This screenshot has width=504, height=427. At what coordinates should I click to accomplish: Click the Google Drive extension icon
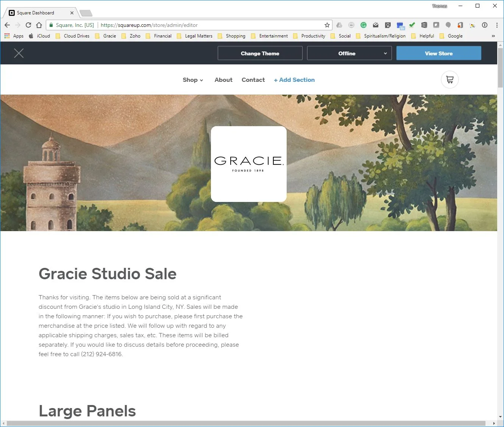(x=339, y=25)
